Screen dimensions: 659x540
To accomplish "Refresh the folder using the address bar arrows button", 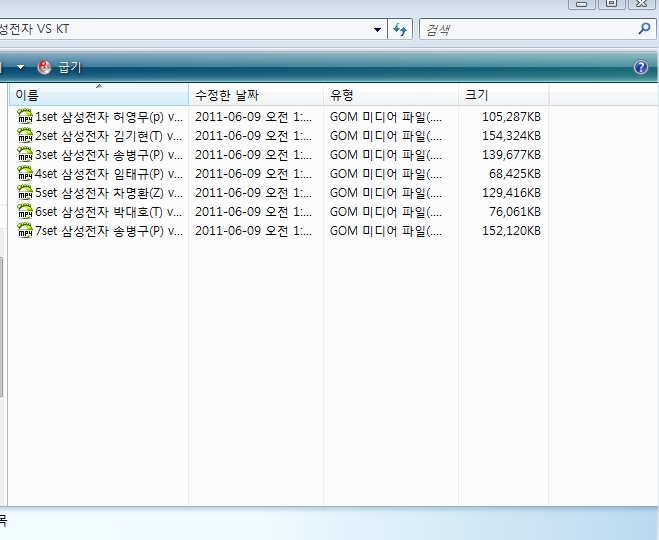I will point(401,30).
